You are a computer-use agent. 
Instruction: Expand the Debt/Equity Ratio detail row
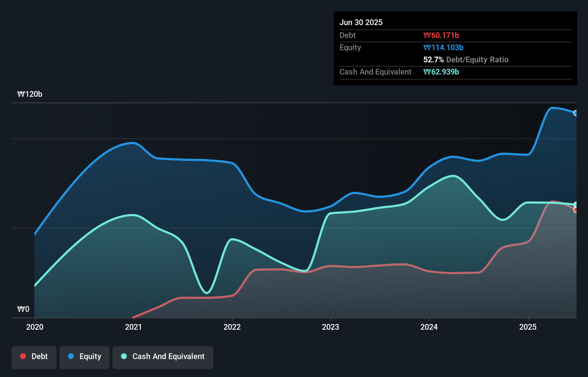pyautogui.click(x=466, y=59)
